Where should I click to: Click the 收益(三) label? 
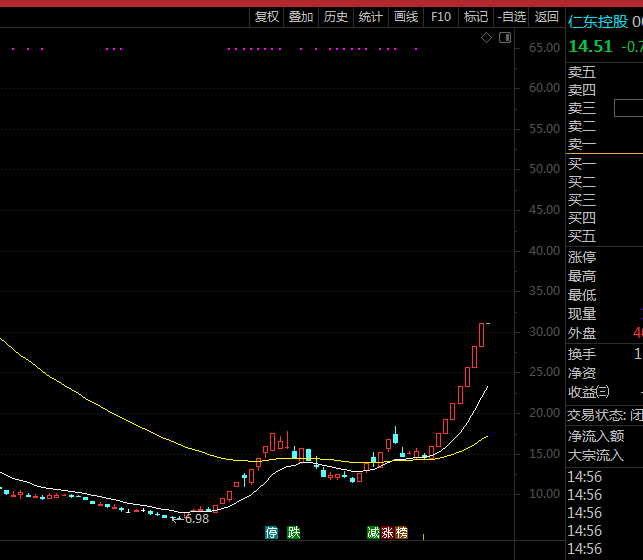589,392
